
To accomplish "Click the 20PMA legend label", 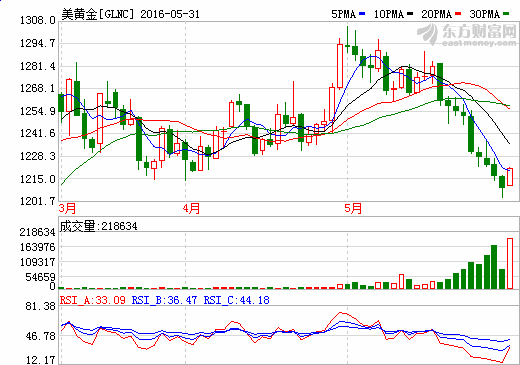I will coord(437,14).
